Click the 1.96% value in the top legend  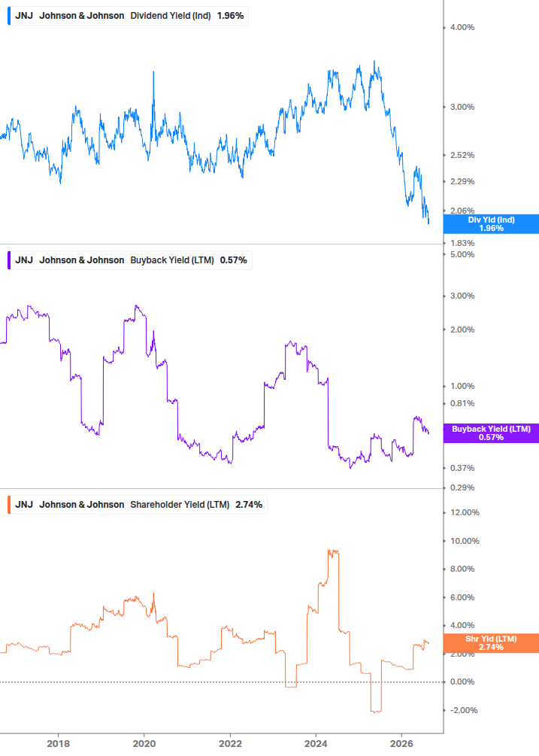click(x=230, y=16)
